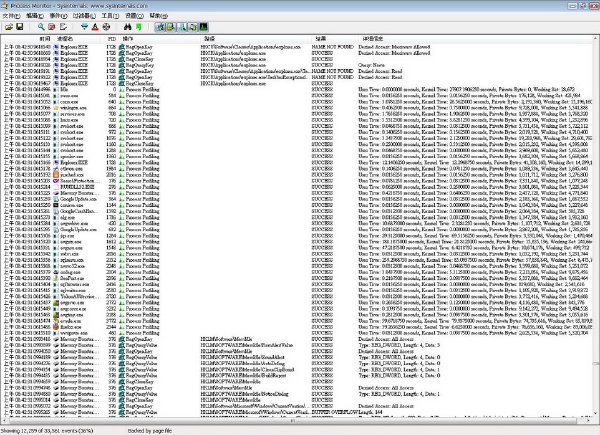Click the BUFFER OVERFLOW result cell
This screenshot has height=435, width=600.
pyautogui.click(x=334, y=412)
